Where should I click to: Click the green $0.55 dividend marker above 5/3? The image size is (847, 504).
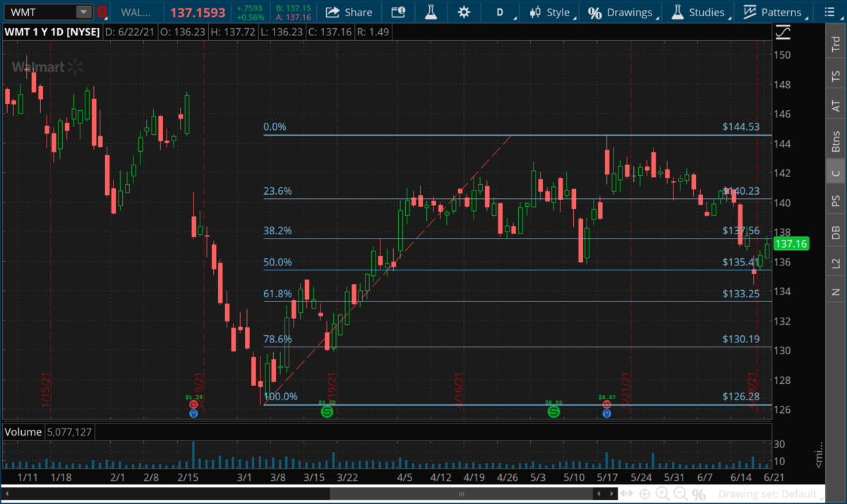point(553,411)
